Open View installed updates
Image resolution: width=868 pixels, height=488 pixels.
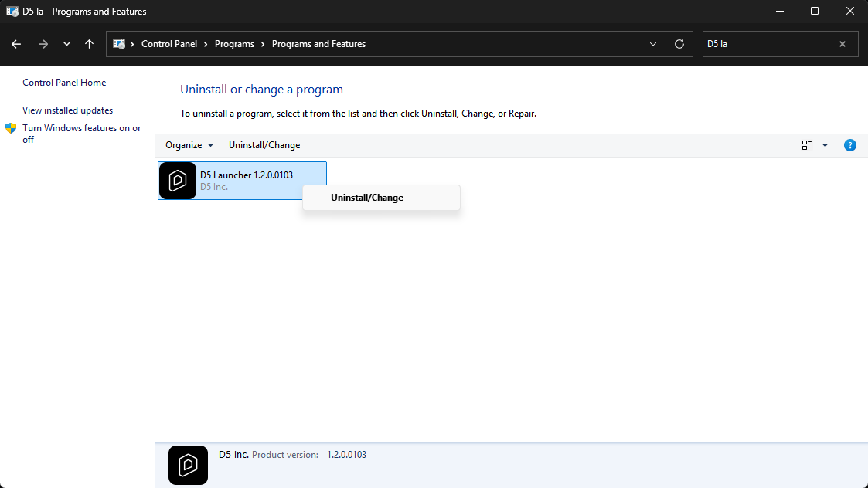(x=67, y=110)
